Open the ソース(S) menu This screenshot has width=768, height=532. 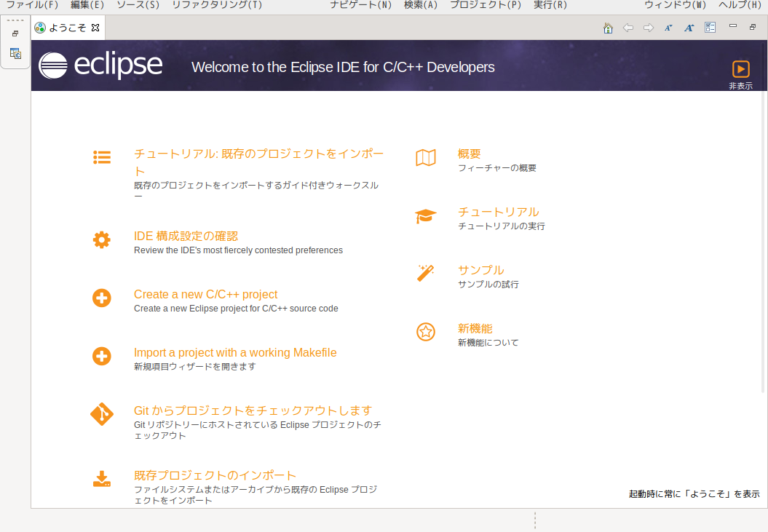pyautogui.click(x=138, y=5)
